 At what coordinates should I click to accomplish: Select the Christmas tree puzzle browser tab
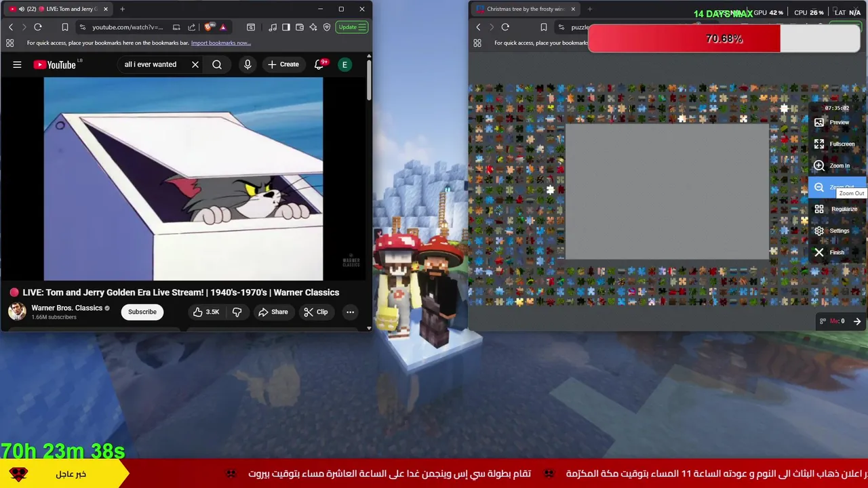(x=526, y=9)
